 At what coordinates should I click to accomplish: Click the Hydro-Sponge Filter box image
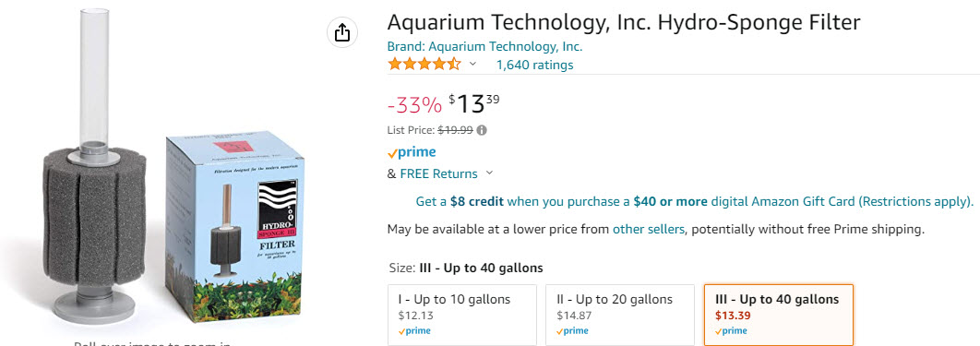coord(236,227)
